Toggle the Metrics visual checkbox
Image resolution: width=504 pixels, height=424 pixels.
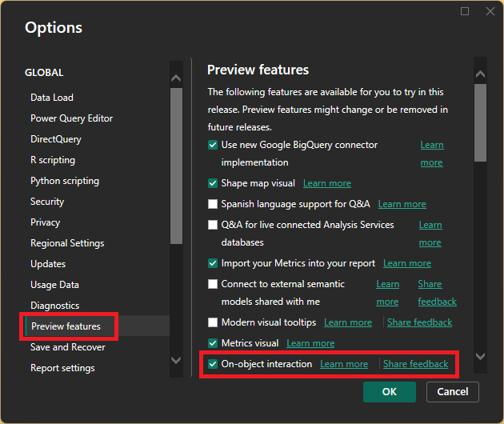click(213, 343)
